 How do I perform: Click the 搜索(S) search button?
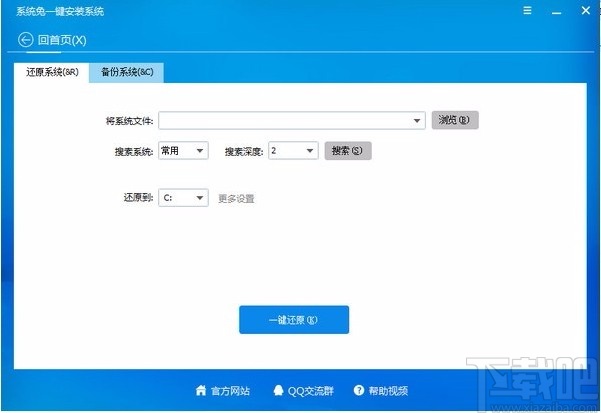[x=348, y=151]
